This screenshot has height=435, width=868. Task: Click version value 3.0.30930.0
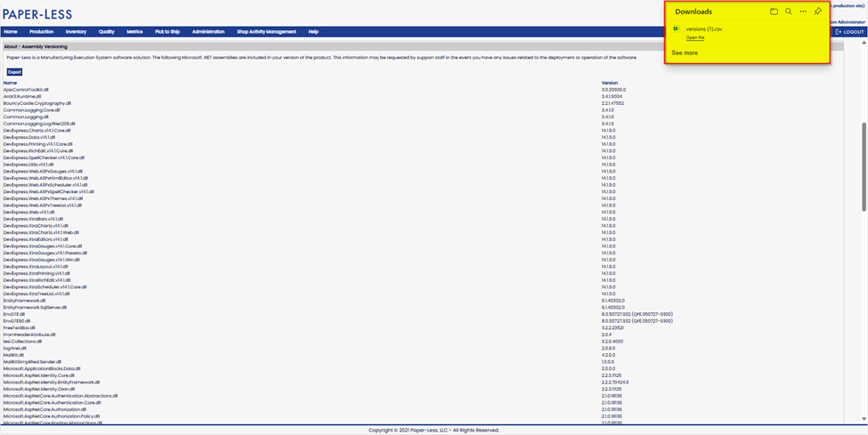[x=614, y=89]
